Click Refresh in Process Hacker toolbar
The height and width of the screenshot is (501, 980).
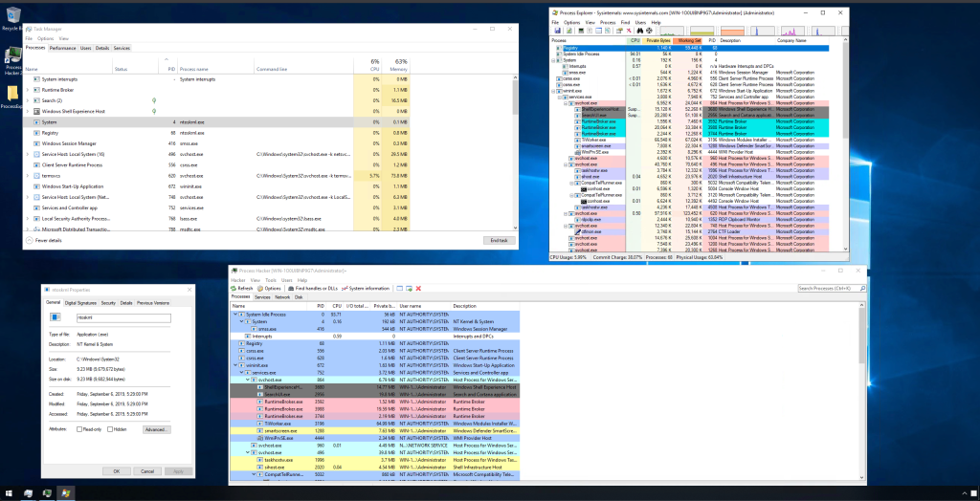coord(242,288)
